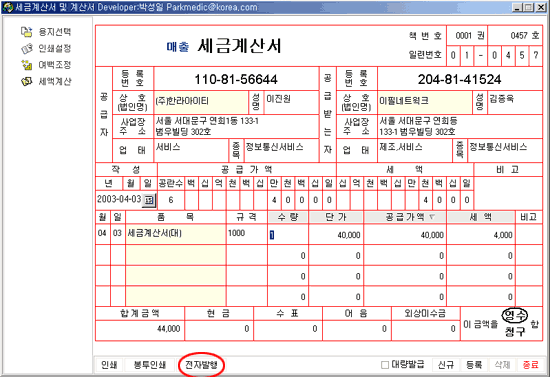Screen dimensions: 550x377
Task: Click the 삭제 delete button
Action: click(502, 365)
